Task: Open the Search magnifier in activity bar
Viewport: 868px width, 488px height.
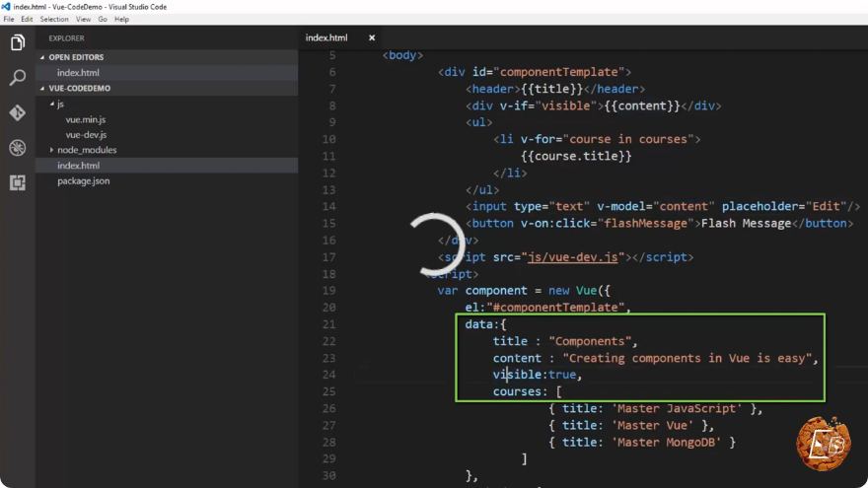Action: click(18, 78)
